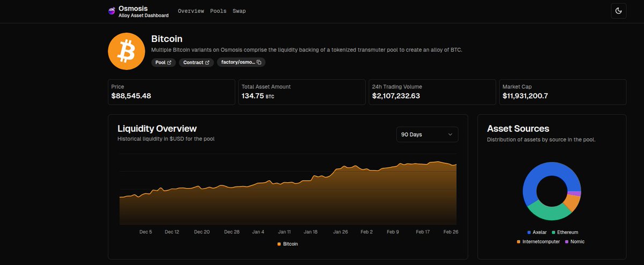Click the Dec 20 axis label

202,232
